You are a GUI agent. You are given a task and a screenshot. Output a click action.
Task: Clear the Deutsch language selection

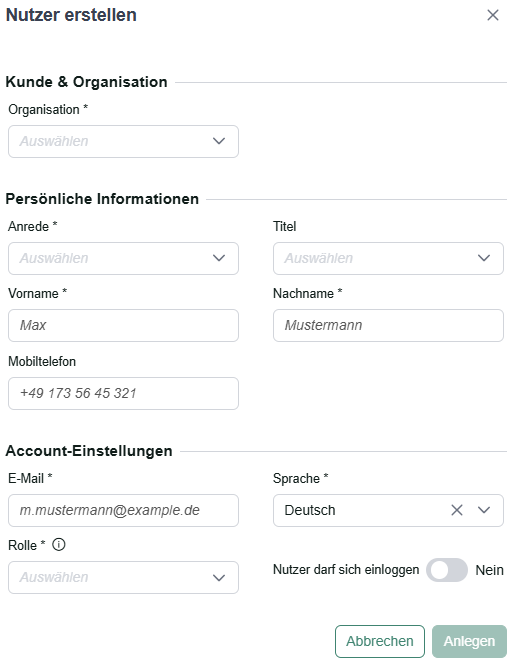[457, 510]
